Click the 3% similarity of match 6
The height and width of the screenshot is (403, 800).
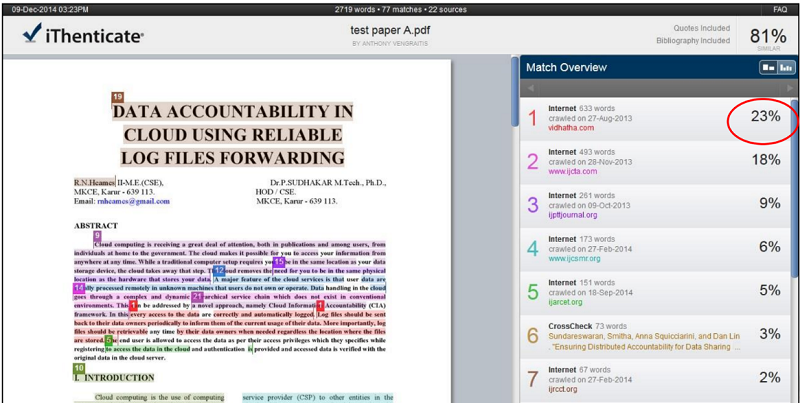coord(770,334)
